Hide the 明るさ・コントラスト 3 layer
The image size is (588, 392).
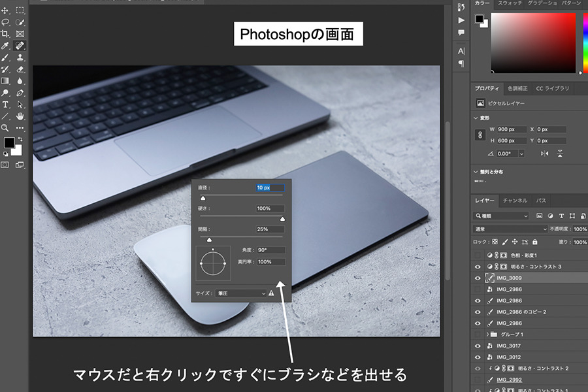click(478, 267)
